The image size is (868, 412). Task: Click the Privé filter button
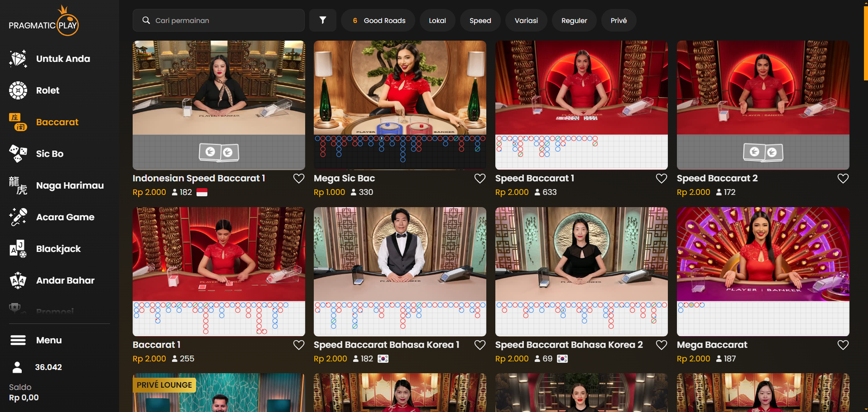pos(618,21)
